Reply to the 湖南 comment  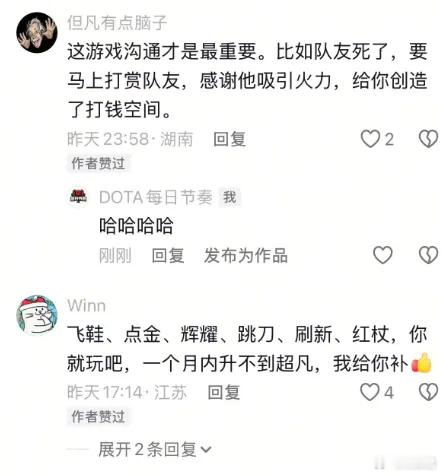pyautogui.click(x=230, y=139)
